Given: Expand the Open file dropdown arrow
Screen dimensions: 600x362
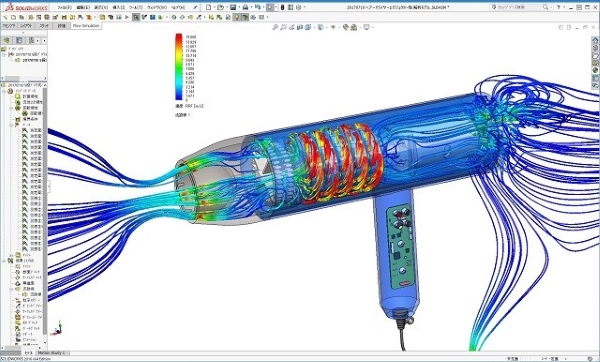Looking at the screenshot, I should 226,7.
